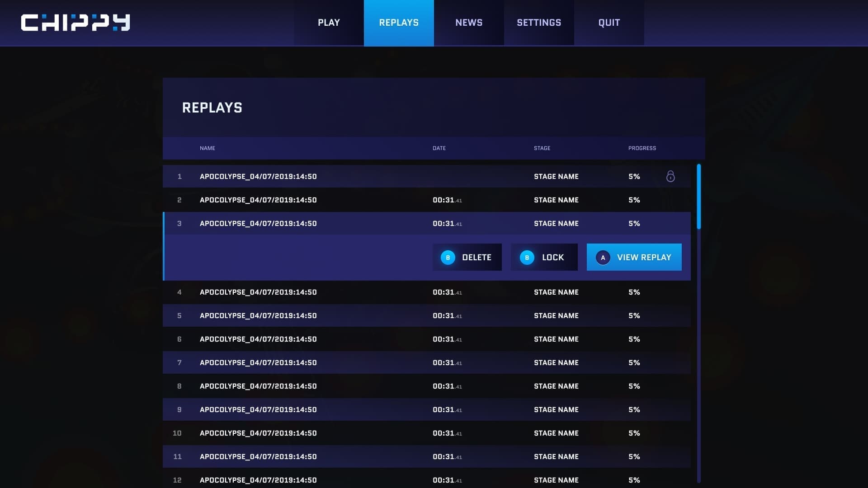Select replay row 3 name

coord(258,223)
